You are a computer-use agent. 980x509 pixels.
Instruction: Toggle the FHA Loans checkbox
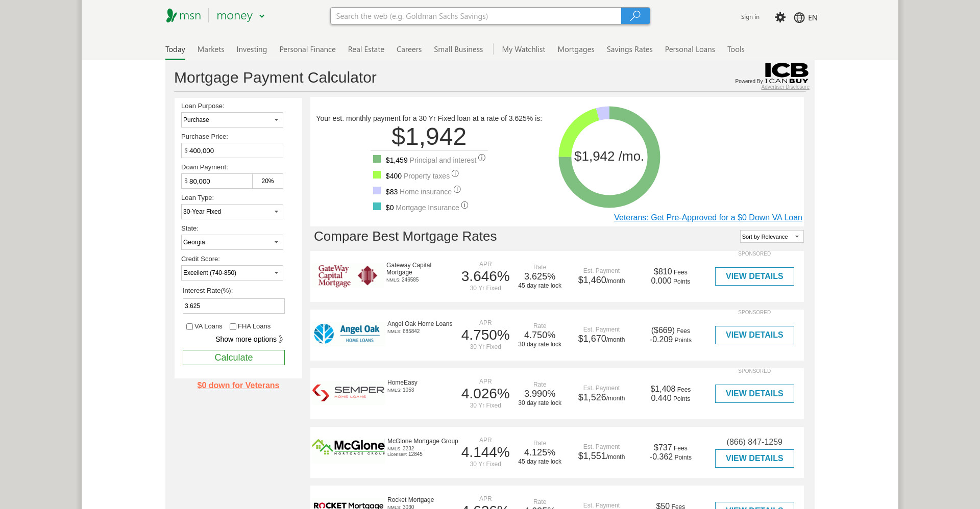pos(233,326)
